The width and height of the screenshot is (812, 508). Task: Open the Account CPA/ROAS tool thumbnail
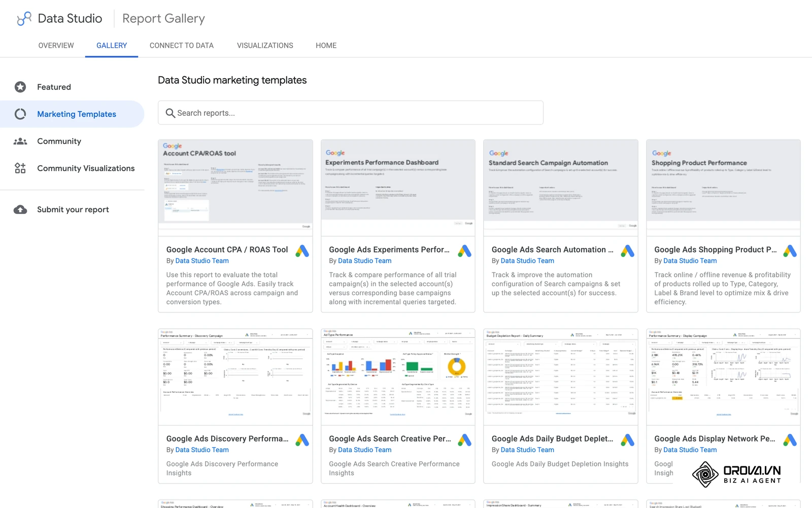235,188
